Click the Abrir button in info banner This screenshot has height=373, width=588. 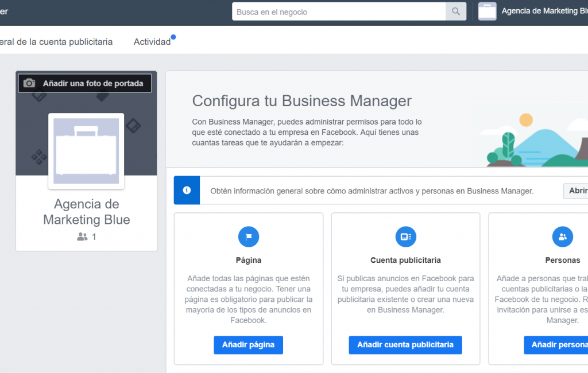click(576, 191)
